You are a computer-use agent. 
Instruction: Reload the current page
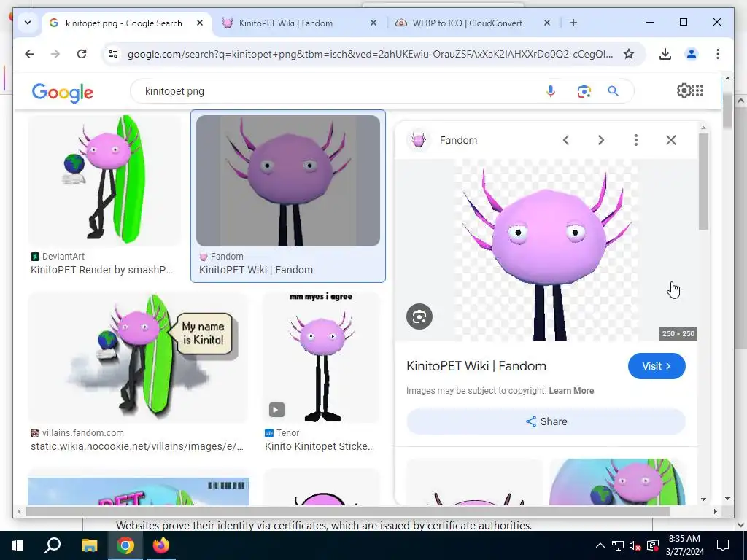tap(82, 54)
